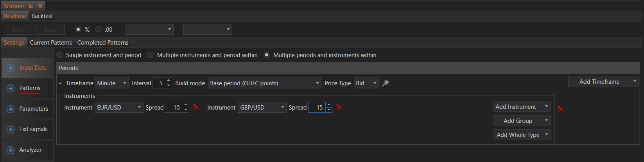This screenshot has height=162, width=644.
Task: Increase the Interval value with up arrow
Action: pyautogui.click(x=169, y=81)
